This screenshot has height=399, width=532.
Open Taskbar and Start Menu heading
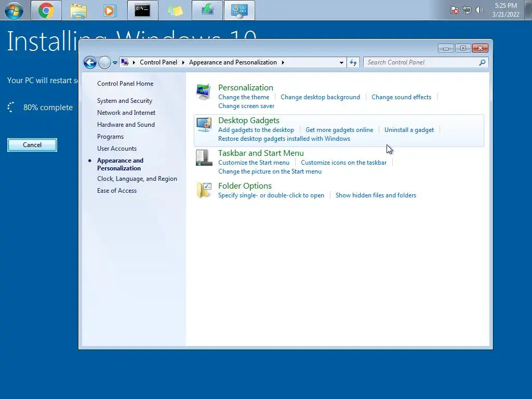point(261,153)
